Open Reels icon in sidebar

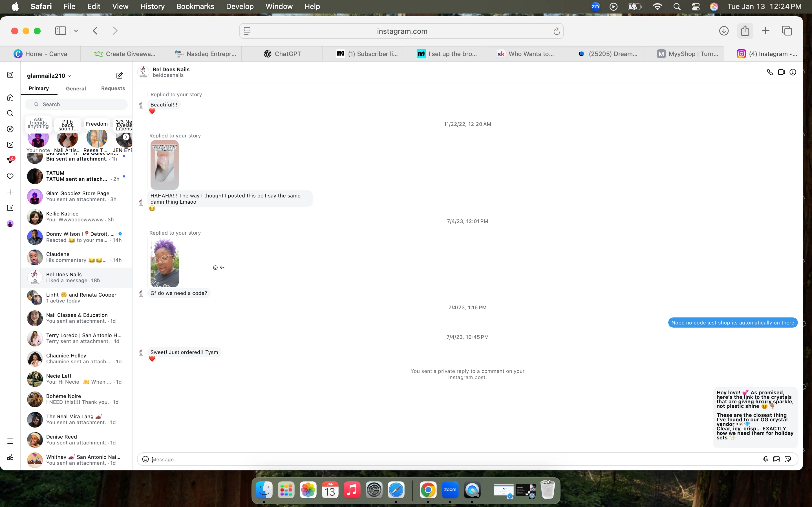(x=10, y=145)
